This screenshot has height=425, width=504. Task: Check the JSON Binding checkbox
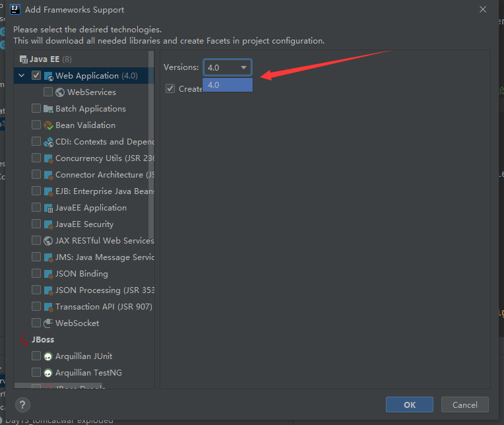36,273
